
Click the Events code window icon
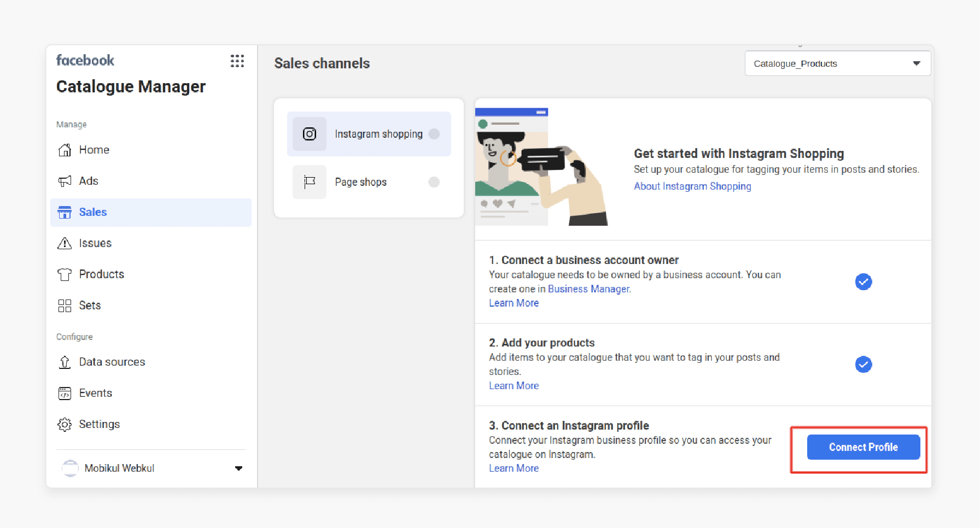[65, 393]
